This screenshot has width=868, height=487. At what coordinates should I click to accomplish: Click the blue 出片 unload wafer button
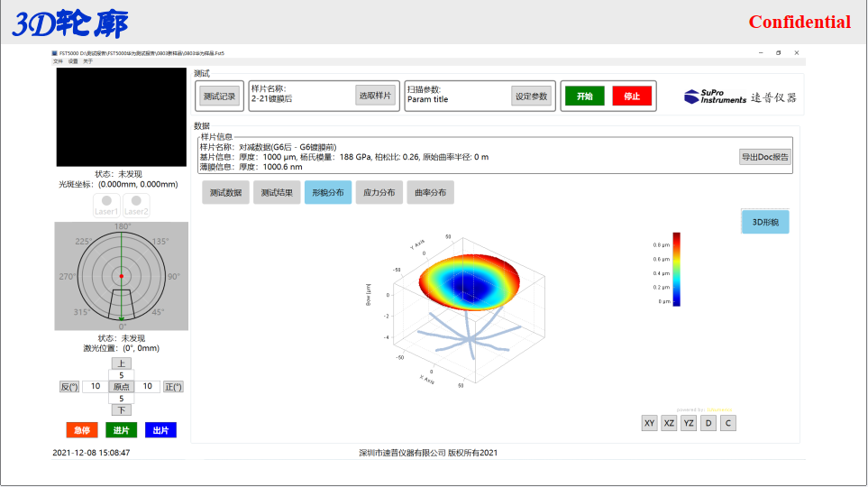point(160,430)
